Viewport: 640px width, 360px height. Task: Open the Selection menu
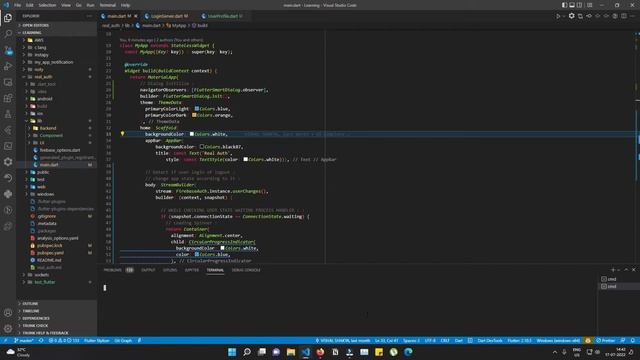coord(47,5)
